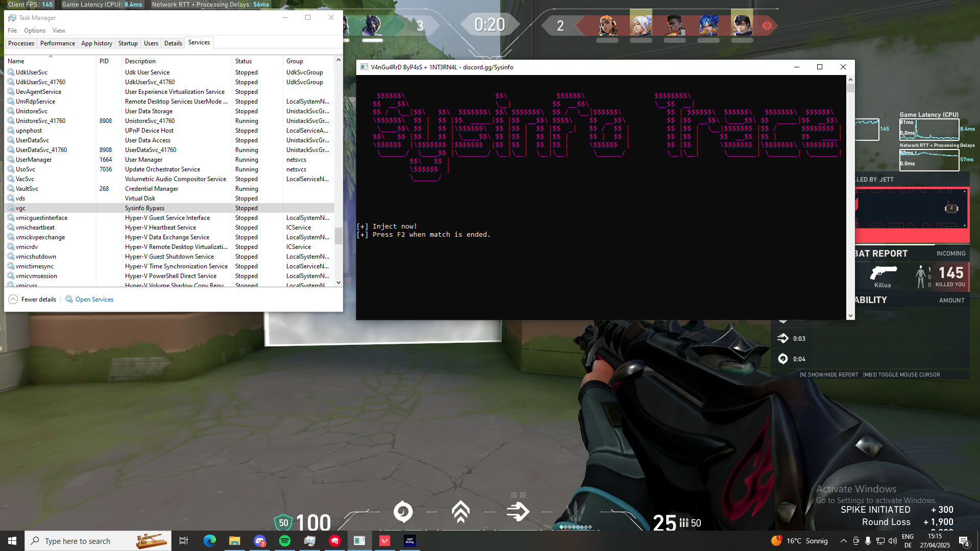
Task: Sort services by Group column
Action: pos(308,61)
